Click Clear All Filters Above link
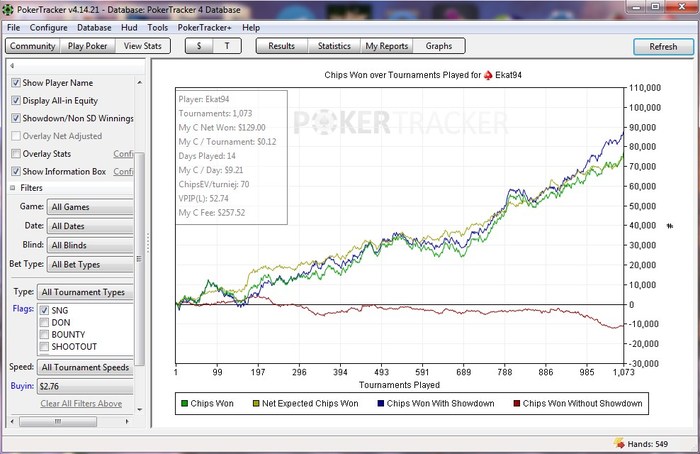 point(81,404)
